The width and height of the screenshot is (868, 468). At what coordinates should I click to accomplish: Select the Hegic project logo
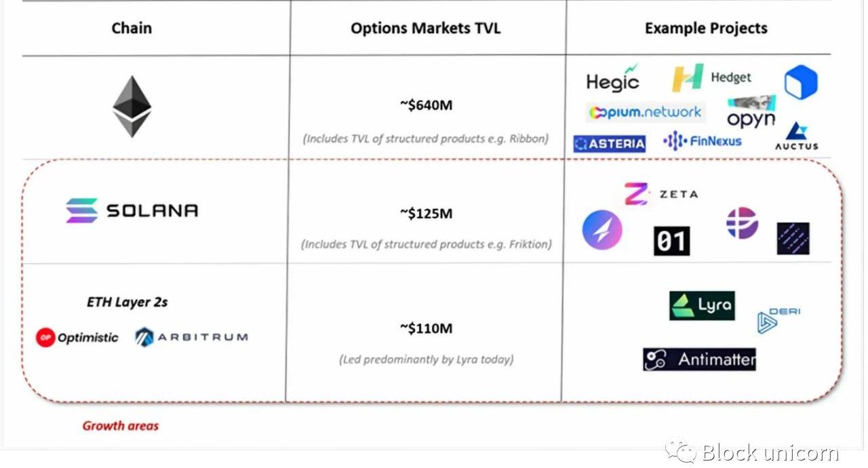click(x=613, y=79)
